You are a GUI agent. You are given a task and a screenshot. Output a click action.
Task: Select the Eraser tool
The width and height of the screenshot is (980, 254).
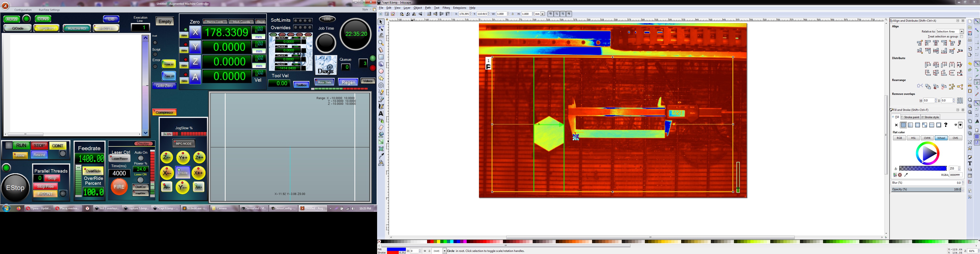381,128
